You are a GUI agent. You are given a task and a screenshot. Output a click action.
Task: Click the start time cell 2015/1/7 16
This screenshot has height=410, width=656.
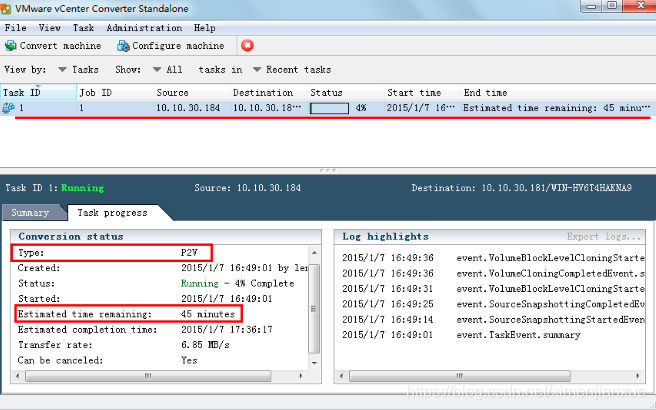pyautogui.click(x=420, y=108)
